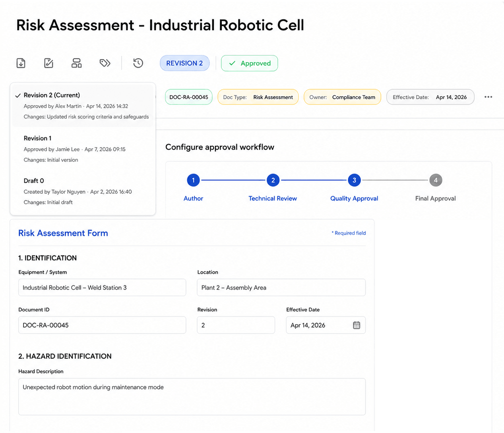Open the three-dots more options menu

[x=488, y=97]
